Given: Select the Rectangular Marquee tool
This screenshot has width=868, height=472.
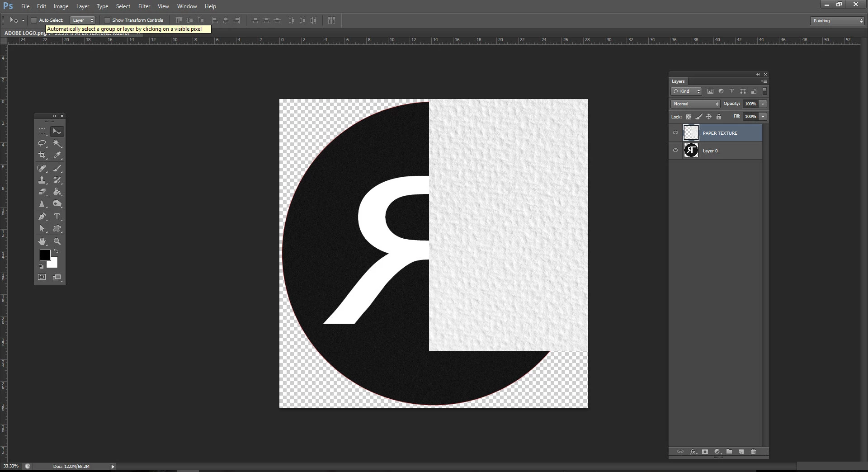Looking at the screenshot, I should tap(42, 132).
